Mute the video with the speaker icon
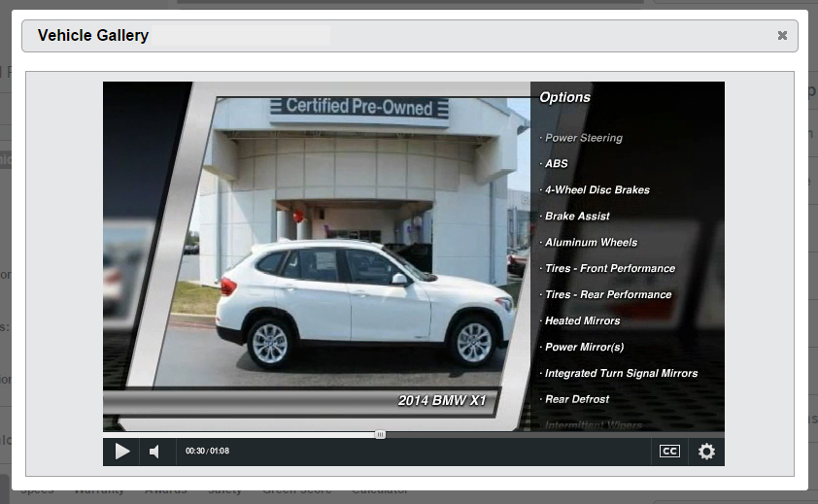 tap(153, 452)
